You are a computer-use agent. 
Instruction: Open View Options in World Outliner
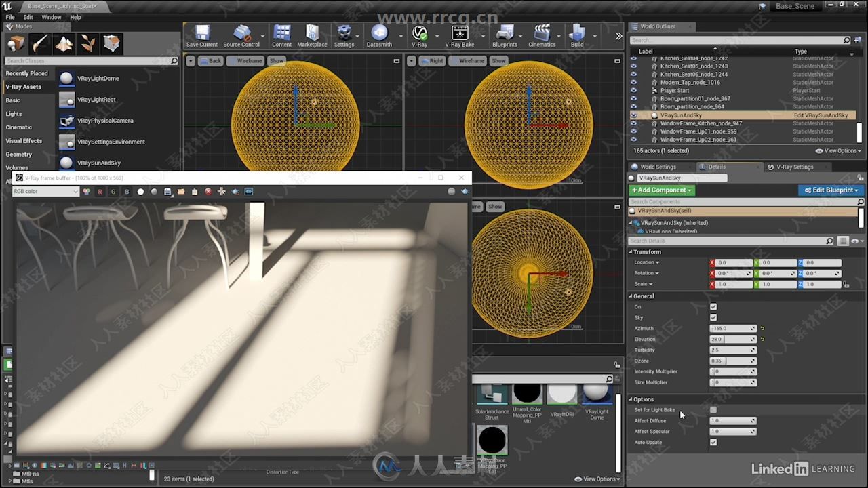click(838, 151)
